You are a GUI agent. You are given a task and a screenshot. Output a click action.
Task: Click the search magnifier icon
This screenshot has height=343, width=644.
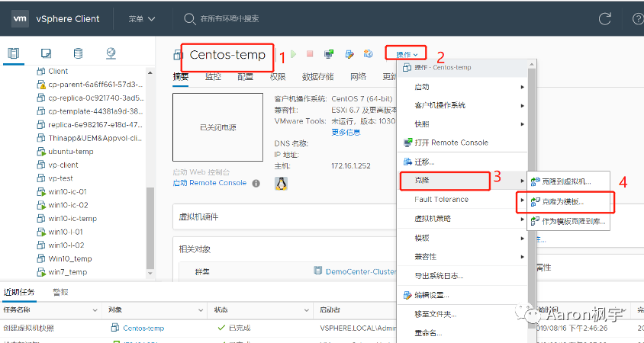[189, 19]
